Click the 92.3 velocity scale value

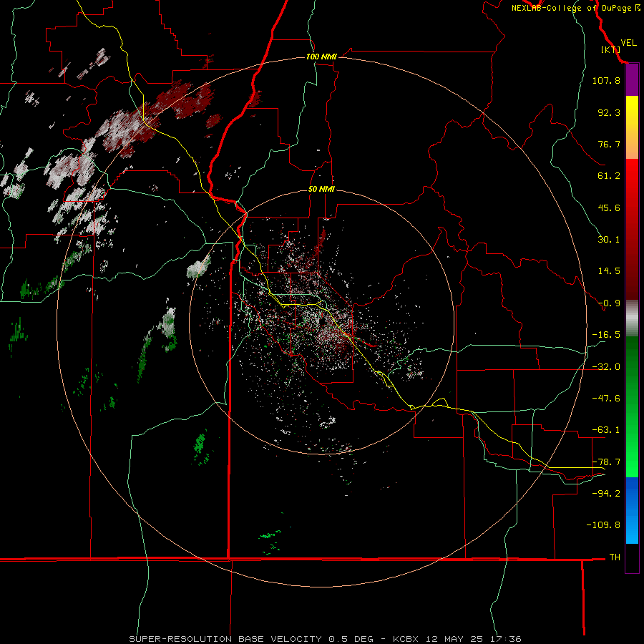[x=609, y=112]
